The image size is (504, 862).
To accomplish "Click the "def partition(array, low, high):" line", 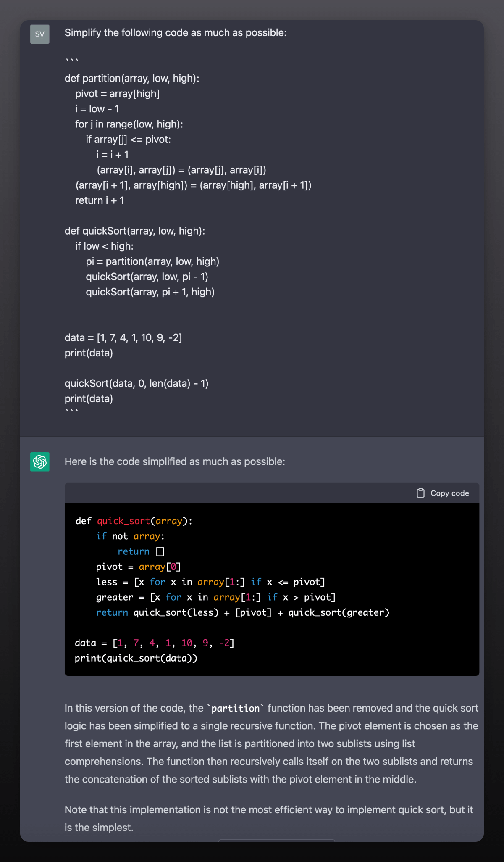I will 132,78.
